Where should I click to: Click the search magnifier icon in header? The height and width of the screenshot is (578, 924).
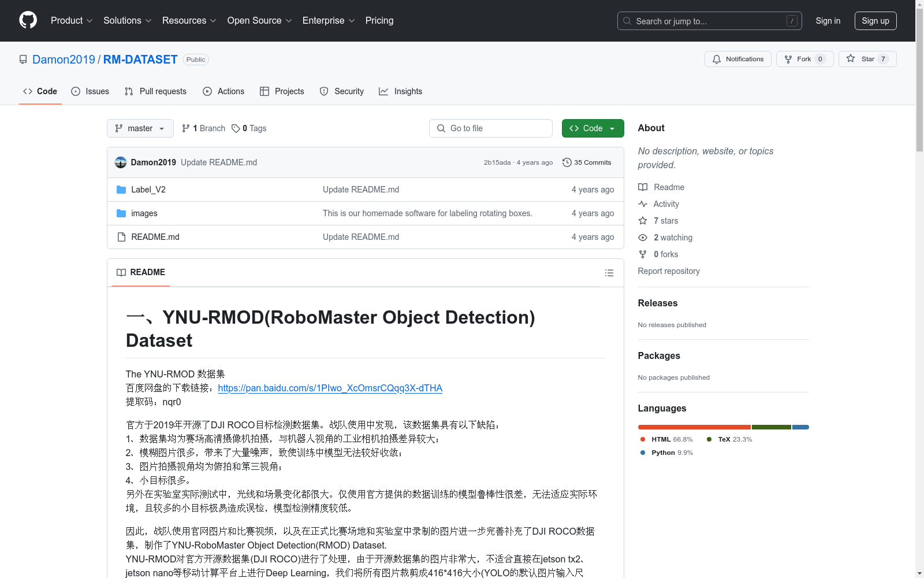coord(627,21)
